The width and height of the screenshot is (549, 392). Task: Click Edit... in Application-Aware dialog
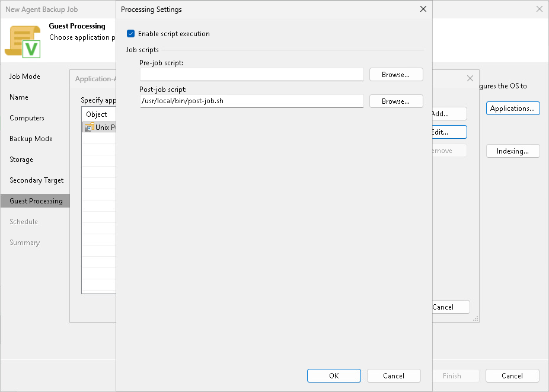click(449, 132)
